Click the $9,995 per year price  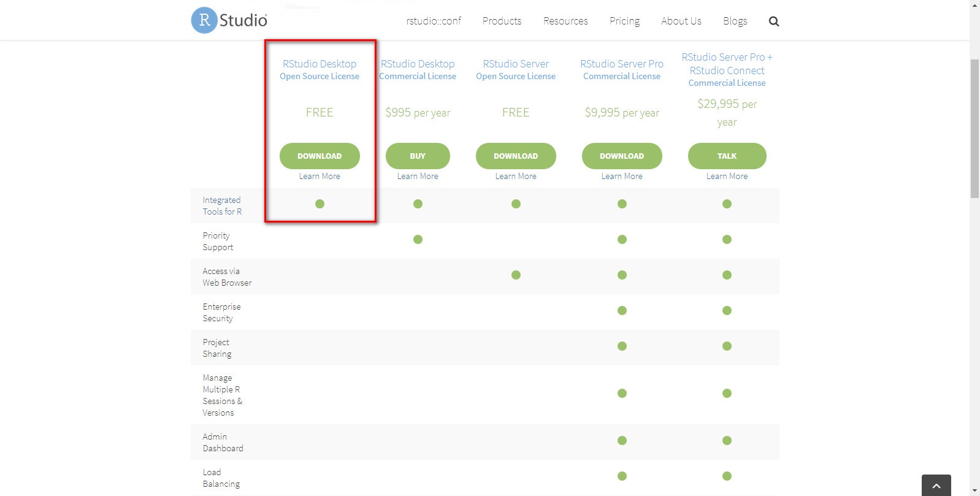[622, 113]
